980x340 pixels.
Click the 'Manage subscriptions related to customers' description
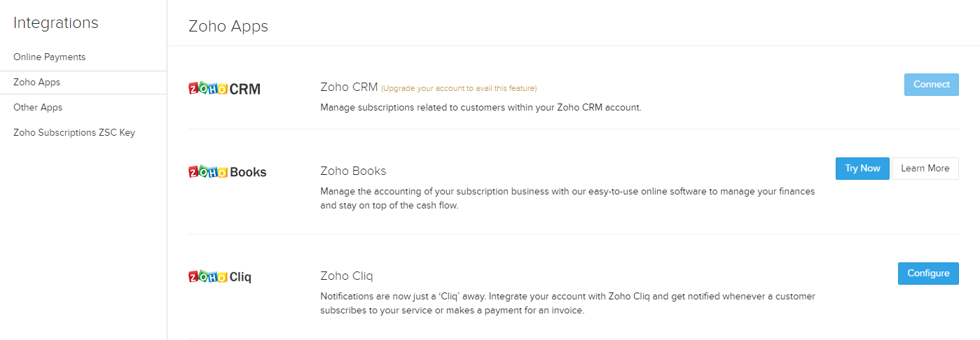click(481, 108)
